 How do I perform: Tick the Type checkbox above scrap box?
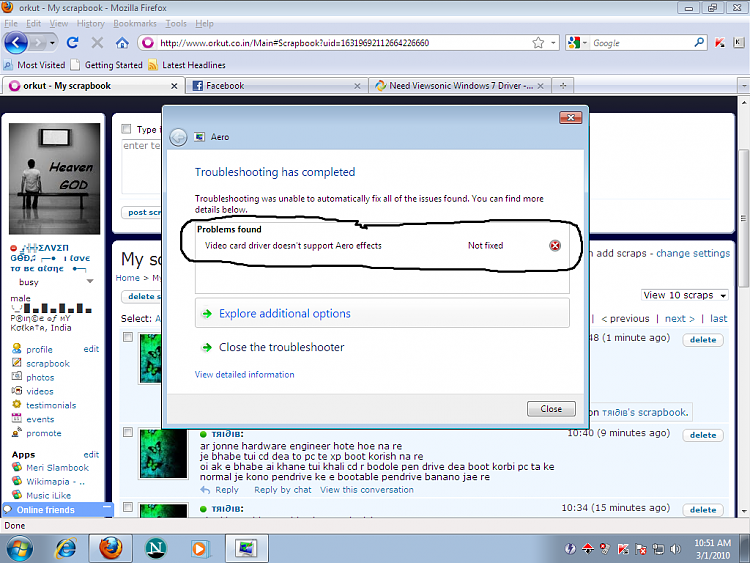click(126, 129)
